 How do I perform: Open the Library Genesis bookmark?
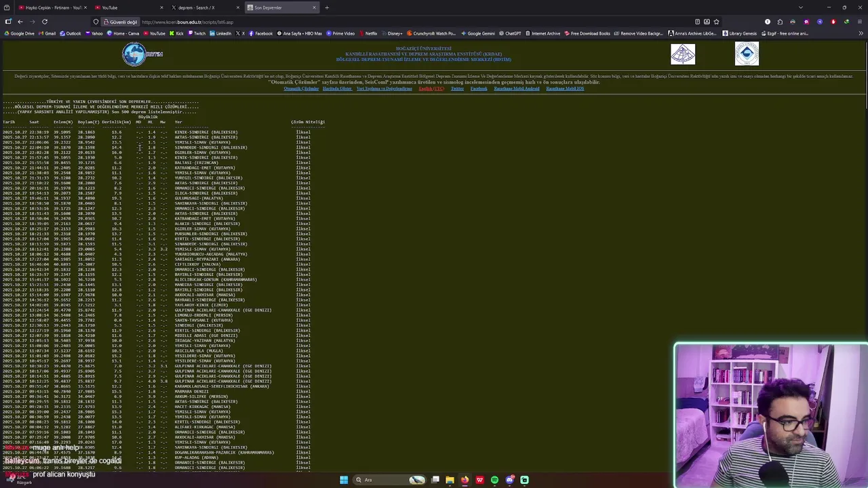pyautogui.click(x=739, y=33)
